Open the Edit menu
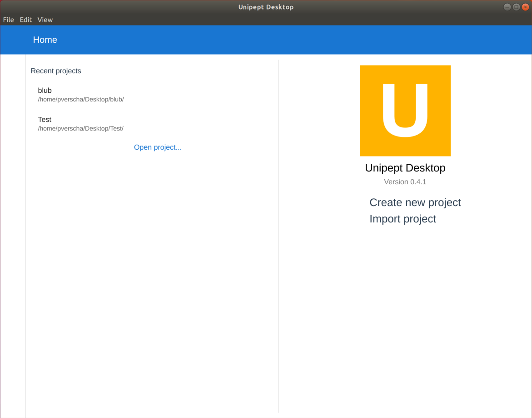Image resolution: width=532 pixels, height=418 pixels. click(25, 20)
